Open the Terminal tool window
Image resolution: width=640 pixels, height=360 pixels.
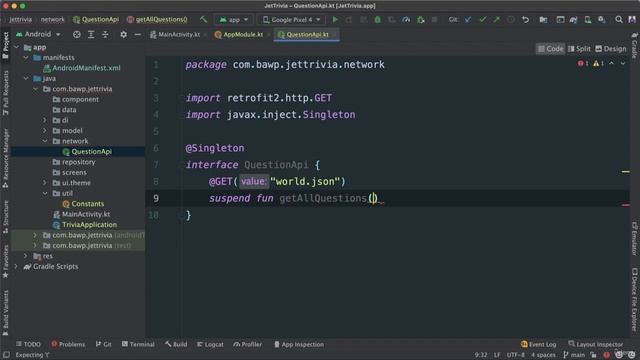coord(138,344)
